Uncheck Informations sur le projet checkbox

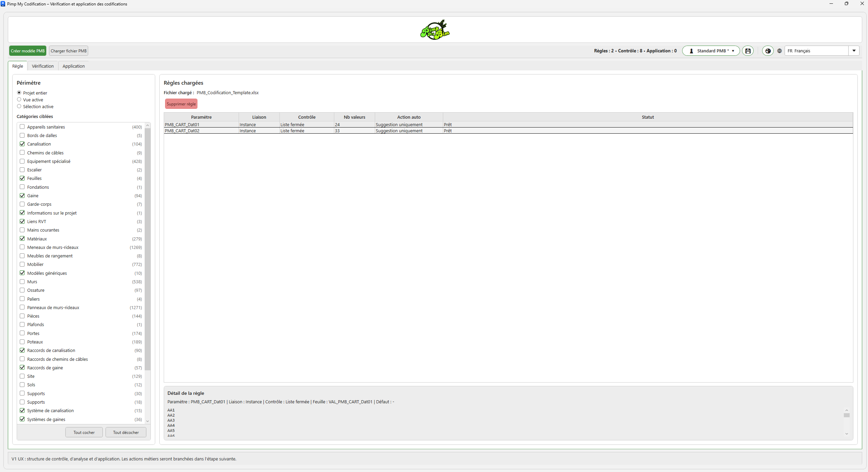pos(22,213)
